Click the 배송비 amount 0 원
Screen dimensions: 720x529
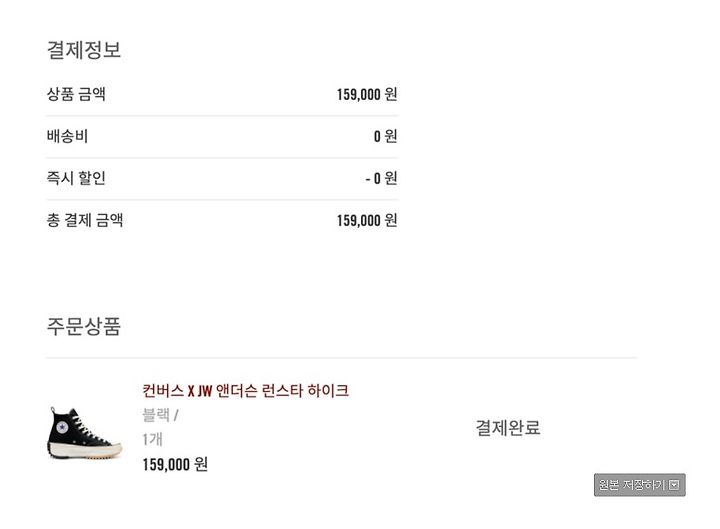click(385, 136)
